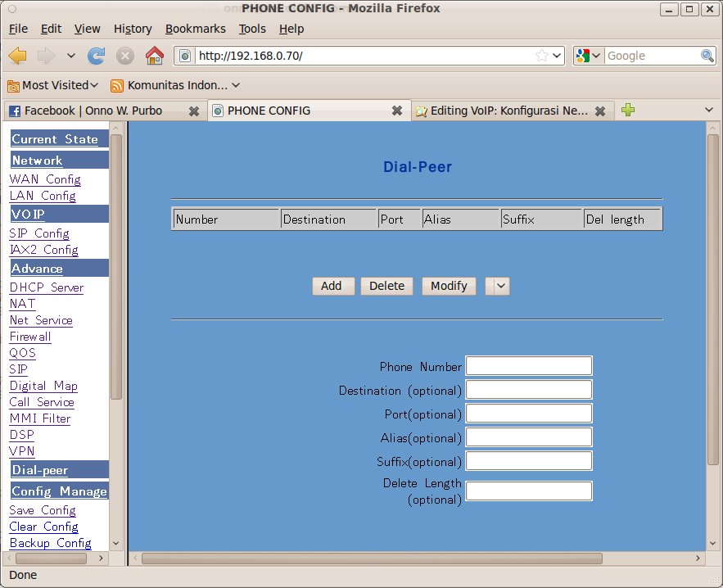The width and height of the screenshot is (723, 588).
Task: Expand the dial-peer selection dropdown beside Modify
Action: [x=498, y=286]
